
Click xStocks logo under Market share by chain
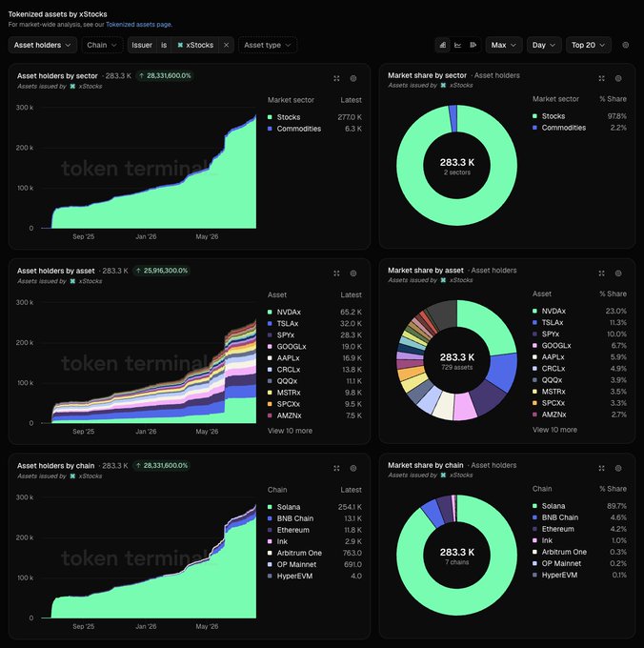[x=443, y=475]
